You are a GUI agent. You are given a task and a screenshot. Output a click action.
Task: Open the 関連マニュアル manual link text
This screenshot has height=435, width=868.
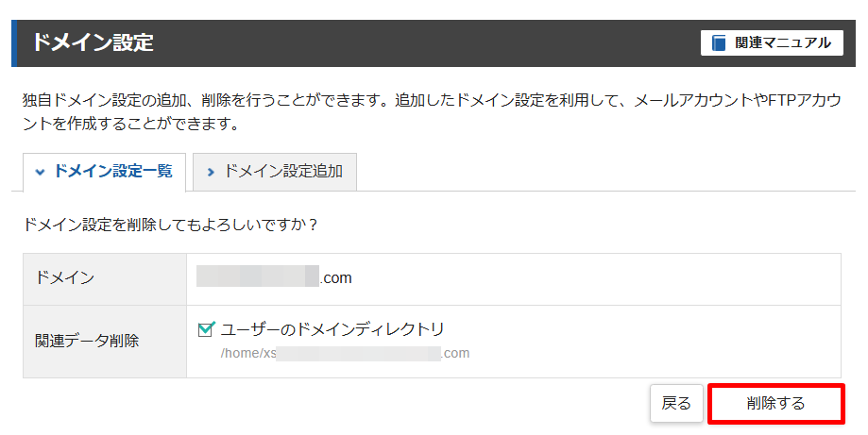pos(783,43)
